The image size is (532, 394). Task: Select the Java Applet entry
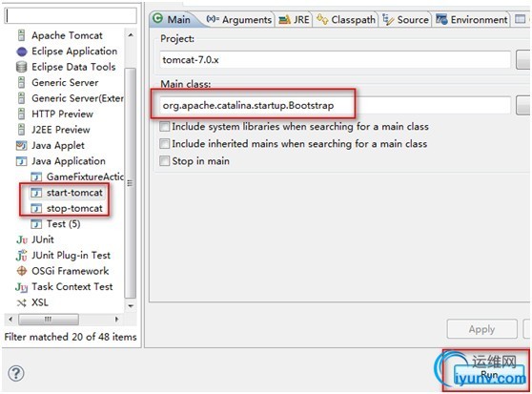click(x=58, y=145)
